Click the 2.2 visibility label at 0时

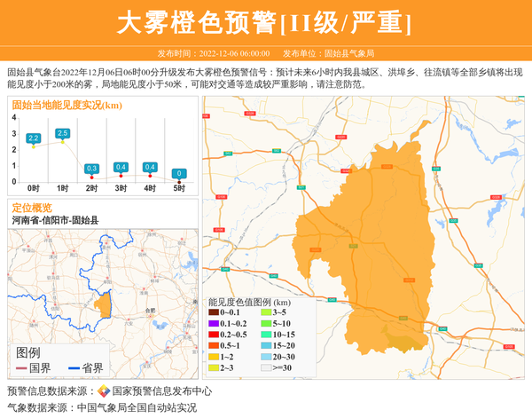click(34, 138)
